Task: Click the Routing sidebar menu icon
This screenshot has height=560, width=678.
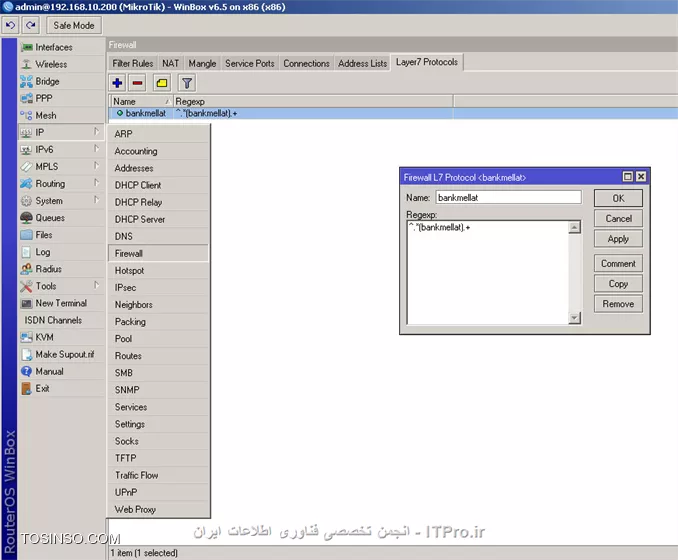Action: click(26, 184)
